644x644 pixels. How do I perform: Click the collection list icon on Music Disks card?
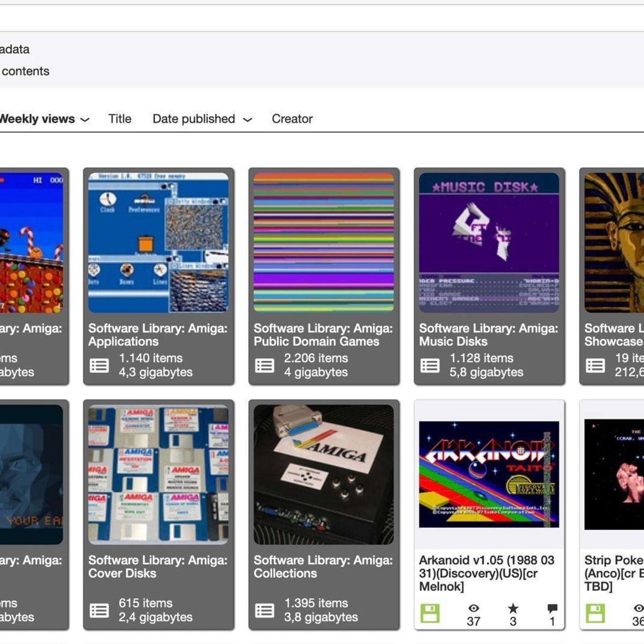coord(430,365)
